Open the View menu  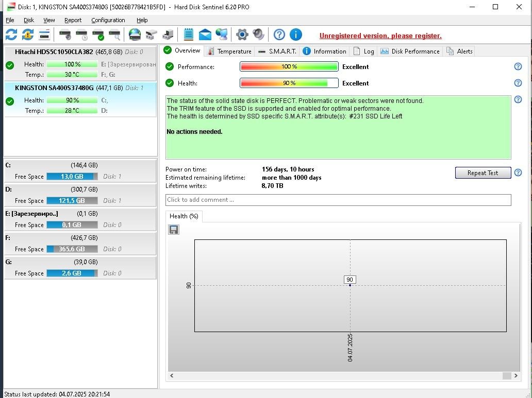click(49, 20)
